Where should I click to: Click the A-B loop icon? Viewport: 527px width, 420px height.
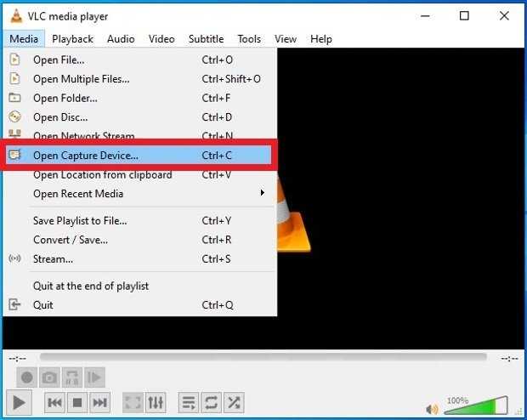coord(72,377)
